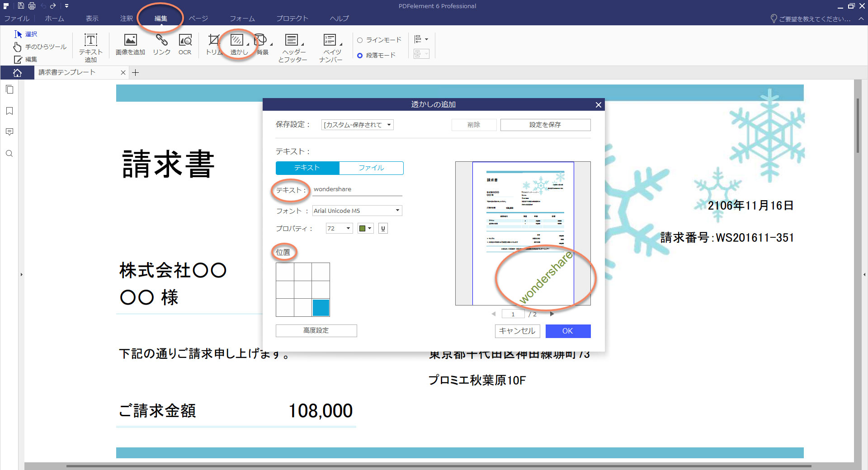
Task: Switch to the ファイル tab in the watermark dialog
Action: (x=371, y=168)
